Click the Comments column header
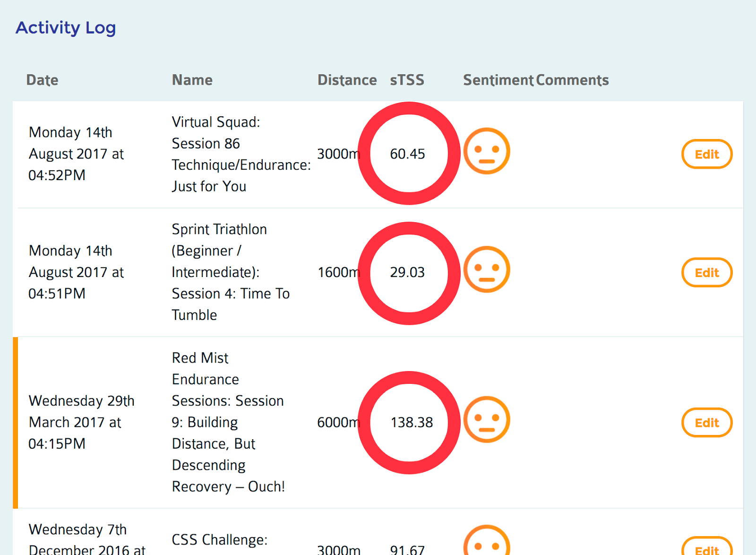Screen dimensions: 756x555 tap(572, 80)
